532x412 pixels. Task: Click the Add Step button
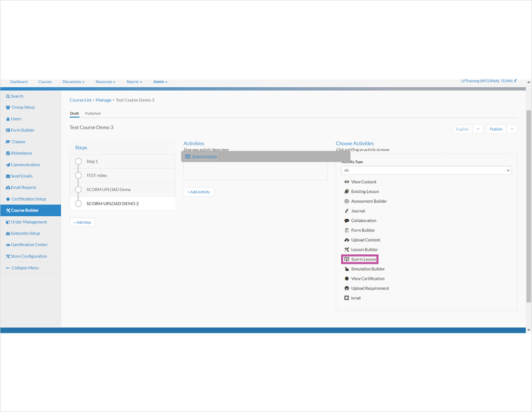click(x=82, y=222)
